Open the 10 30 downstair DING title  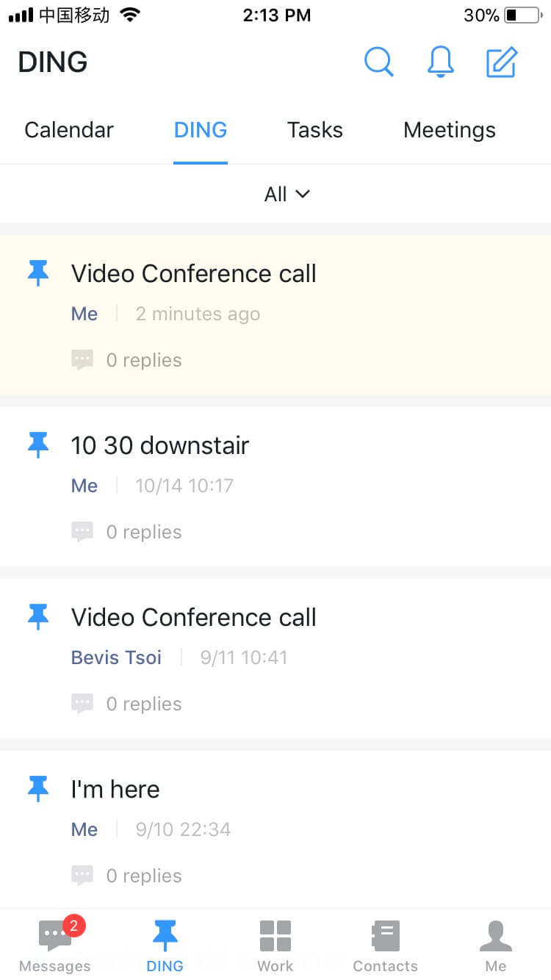[160, 445]
